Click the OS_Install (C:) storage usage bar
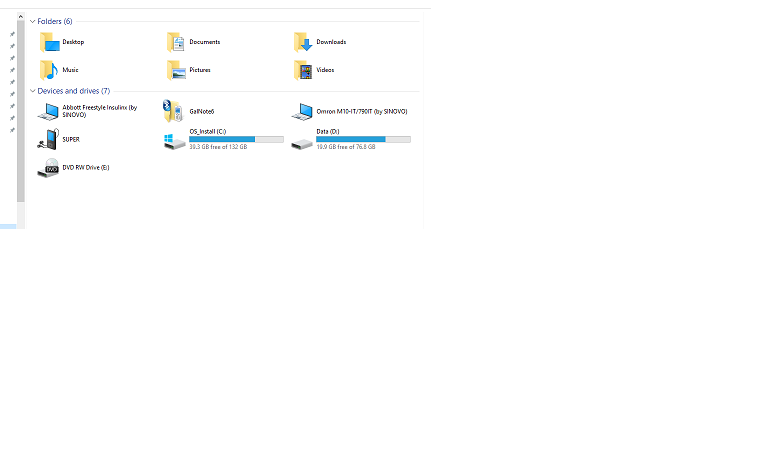769x450 pixels. tap(236, 139)
